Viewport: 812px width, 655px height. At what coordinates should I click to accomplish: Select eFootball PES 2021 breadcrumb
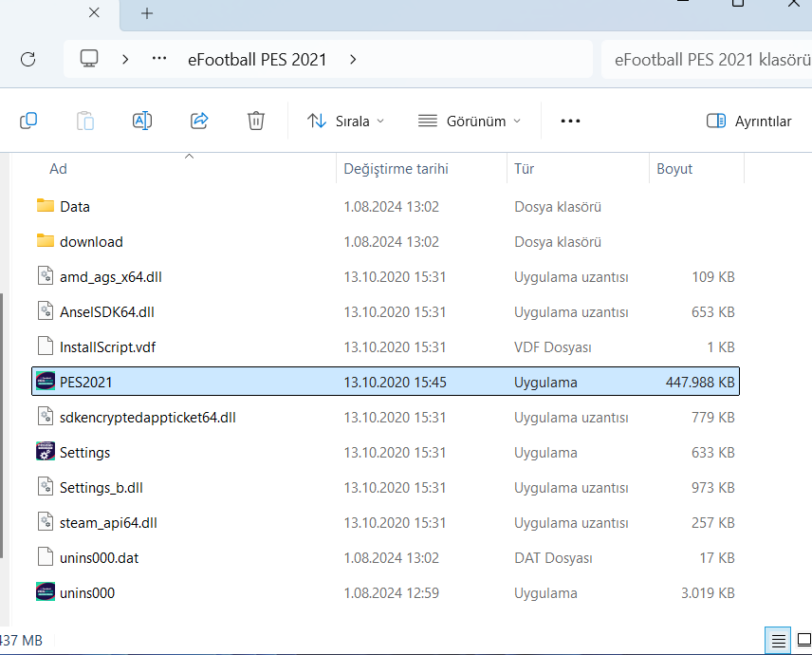pyautogui.click(x=257, y=60)
